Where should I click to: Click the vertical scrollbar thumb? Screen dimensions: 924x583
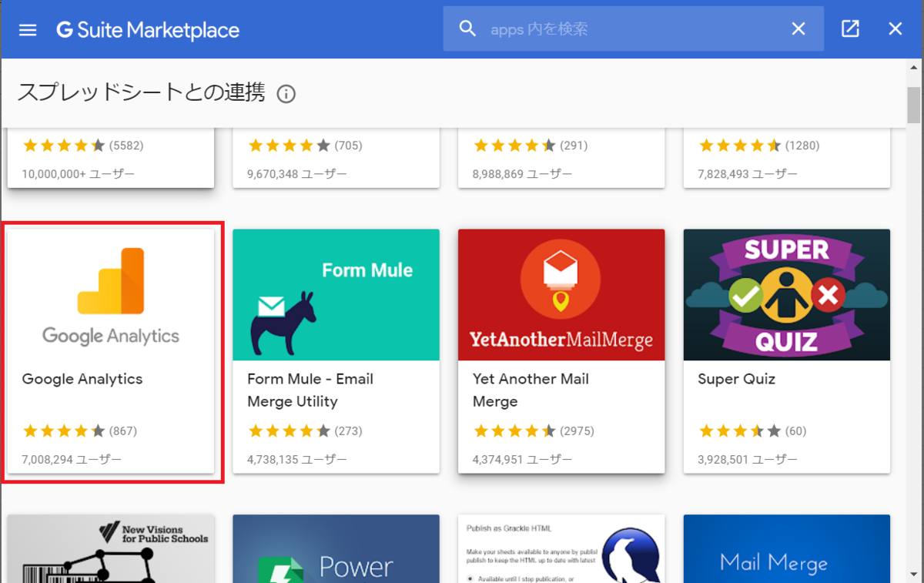914,105
